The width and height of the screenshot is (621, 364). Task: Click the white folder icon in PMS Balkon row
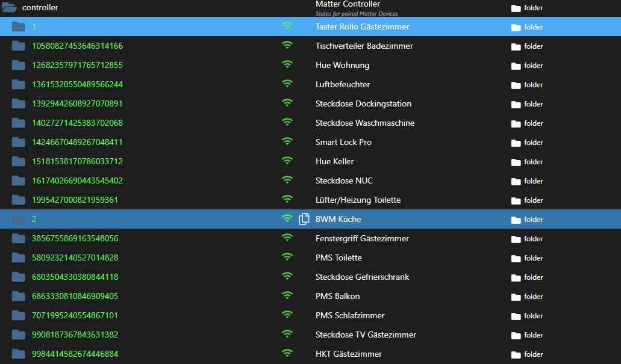click(x=516, y=297)
